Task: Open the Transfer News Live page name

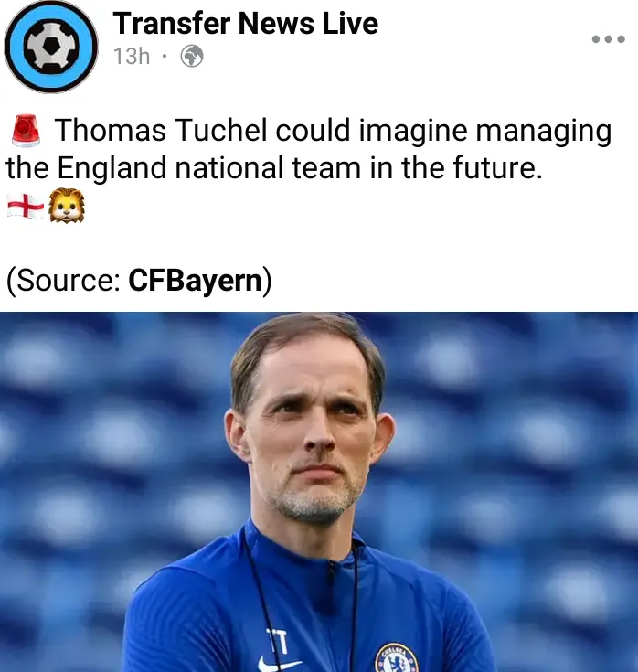Action: tap(246, 23)
